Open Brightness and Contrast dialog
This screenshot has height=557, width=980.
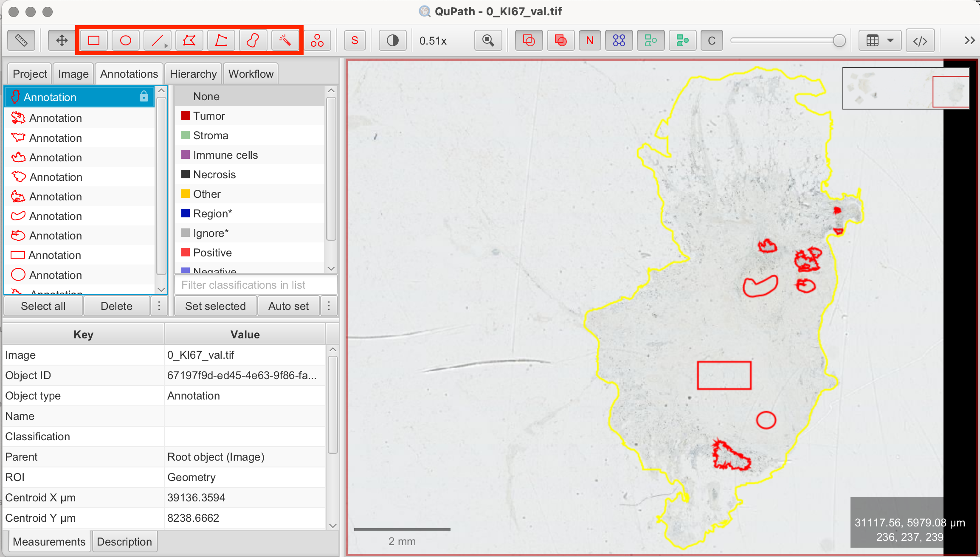[393, 41]
